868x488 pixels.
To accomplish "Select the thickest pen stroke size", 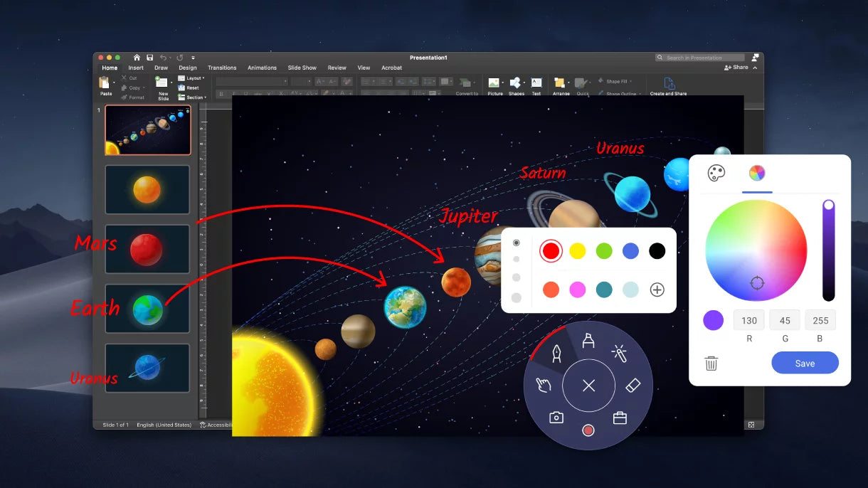I will tap(516, 297).
